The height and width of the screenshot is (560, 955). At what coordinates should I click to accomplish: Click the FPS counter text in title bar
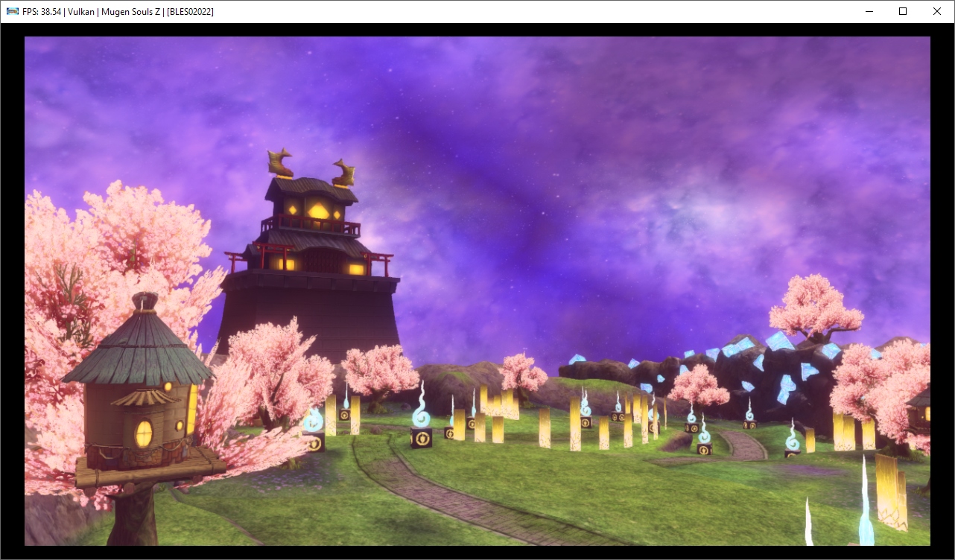[40, 12]
